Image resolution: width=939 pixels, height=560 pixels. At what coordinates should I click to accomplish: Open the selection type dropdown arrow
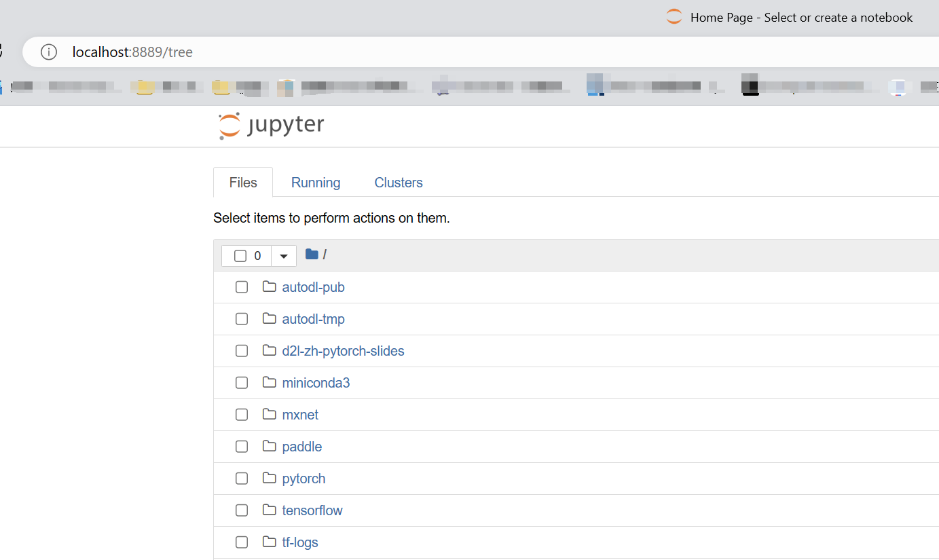pyautogui.click(x=284, y=256)
